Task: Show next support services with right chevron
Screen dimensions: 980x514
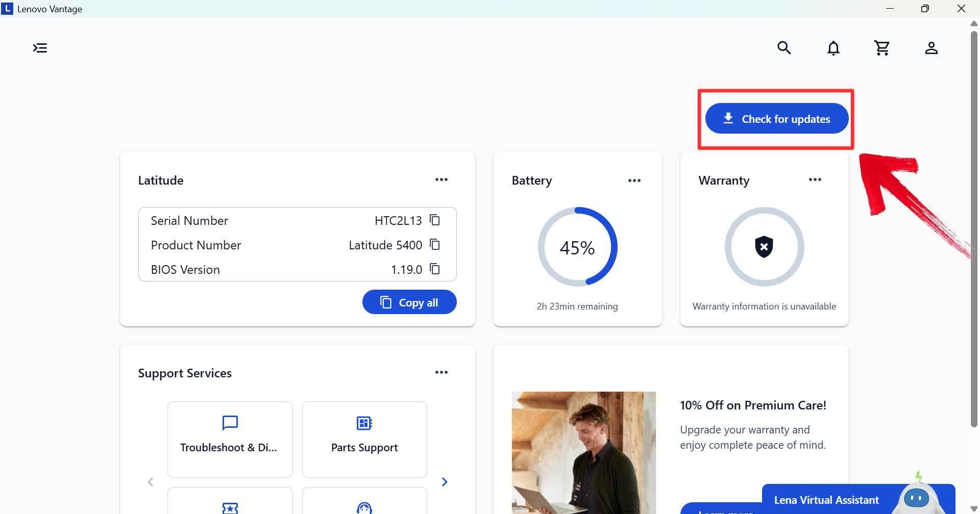Action: tap(445, 482)
